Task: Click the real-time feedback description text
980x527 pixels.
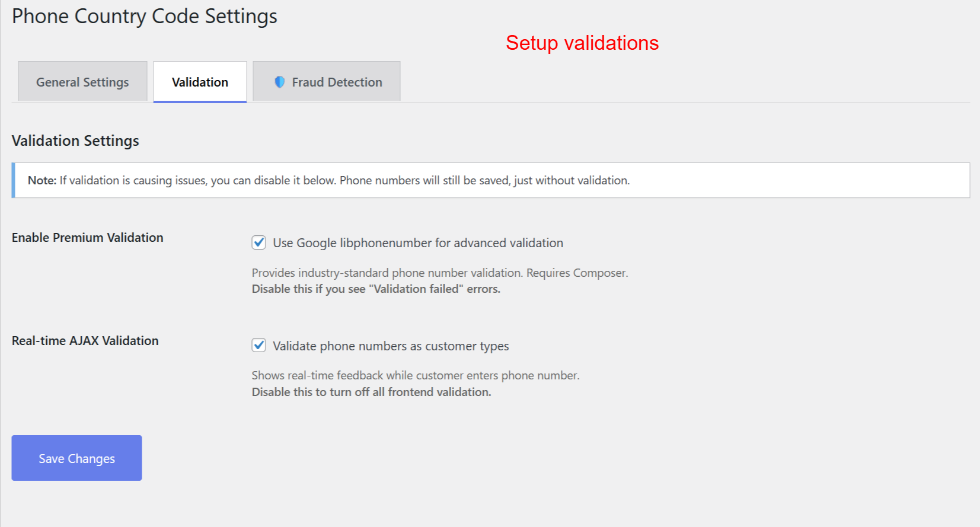Action: pos(415,375)
